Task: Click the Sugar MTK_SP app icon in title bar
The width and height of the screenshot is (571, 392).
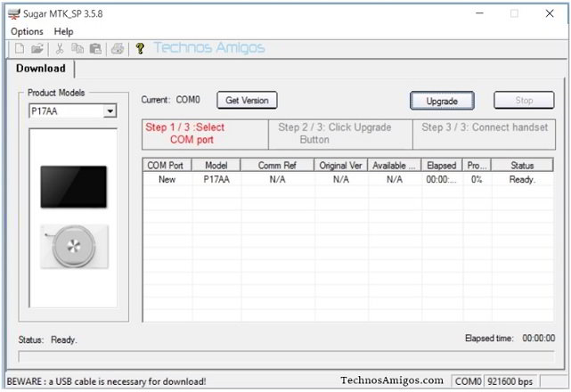Action: coord(14,14)
